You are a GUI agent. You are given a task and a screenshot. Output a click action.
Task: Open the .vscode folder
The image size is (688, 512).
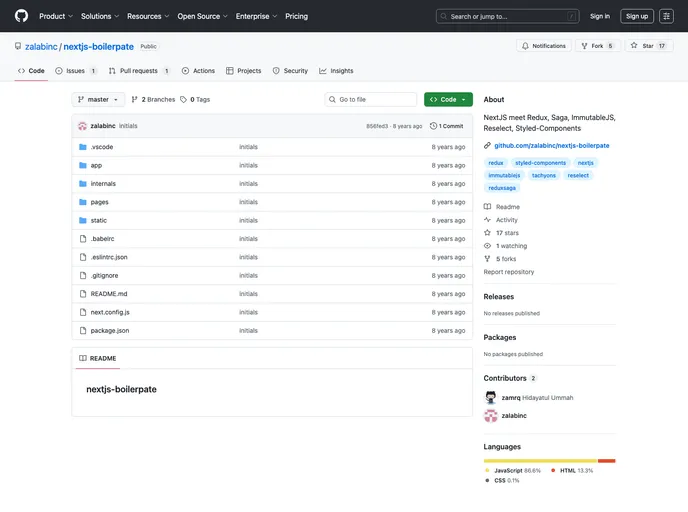pos(102,147)
